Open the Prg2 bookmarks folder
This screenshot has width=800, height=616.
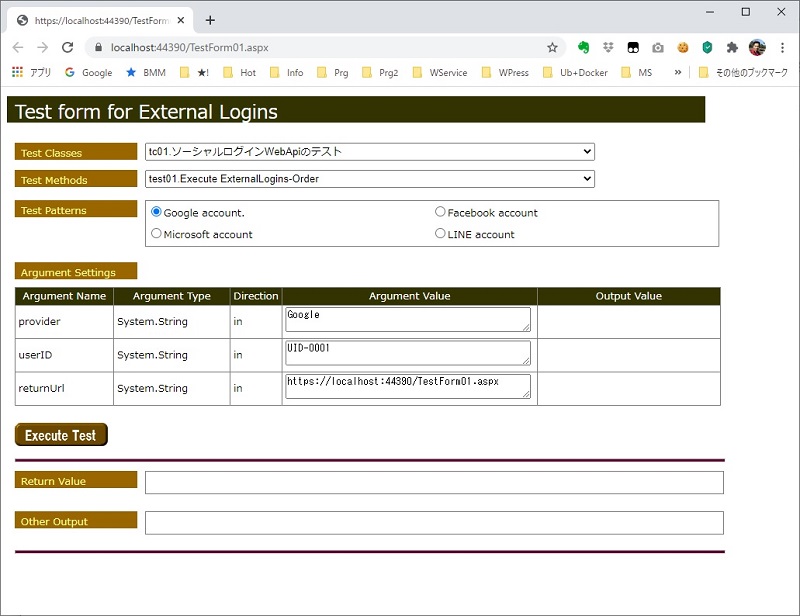point(380,72)
